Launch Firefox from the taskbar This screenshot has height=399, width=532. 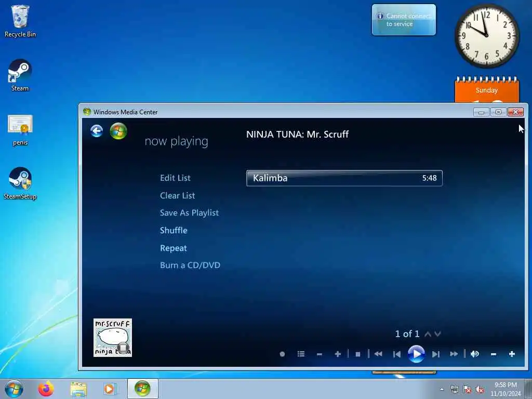tap(46, 389)
